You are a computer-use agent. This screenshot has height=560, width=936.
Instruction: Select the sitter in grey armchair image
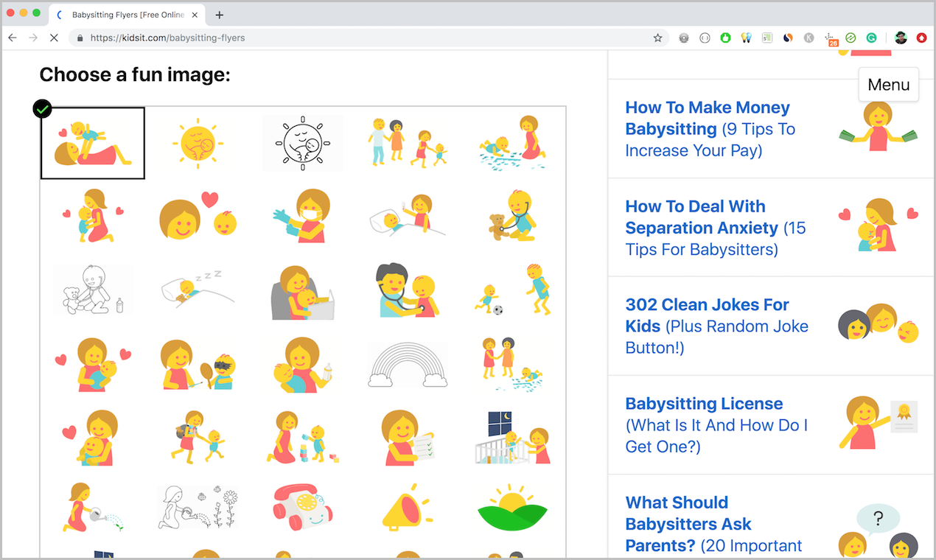303,292
